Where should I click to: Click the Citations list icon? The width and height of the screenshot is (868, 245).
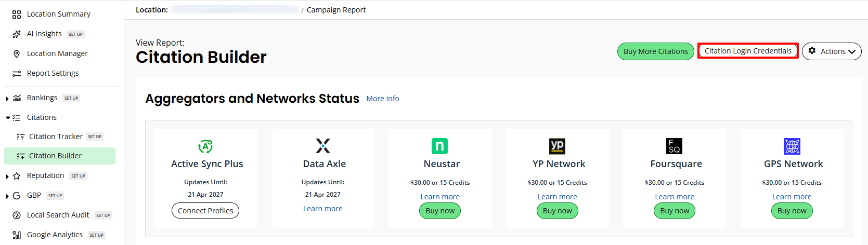(x=17, y=118)
